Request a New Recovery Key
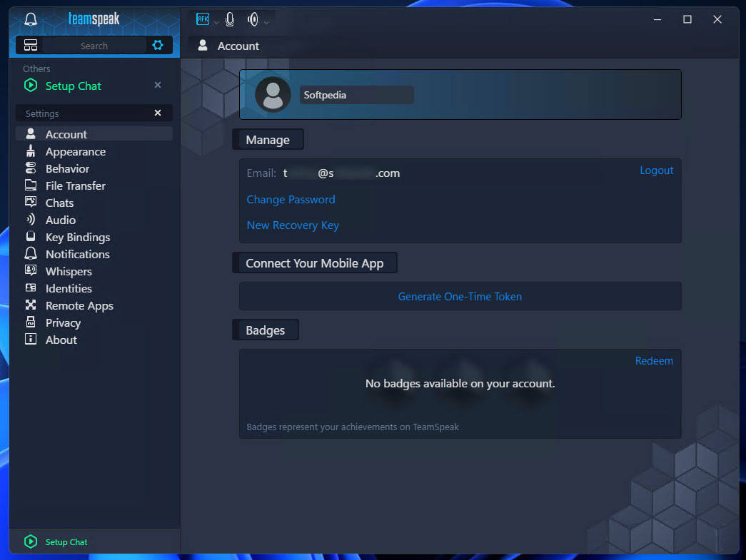Viewport: 746px width, 560px height. click(293, 225)
